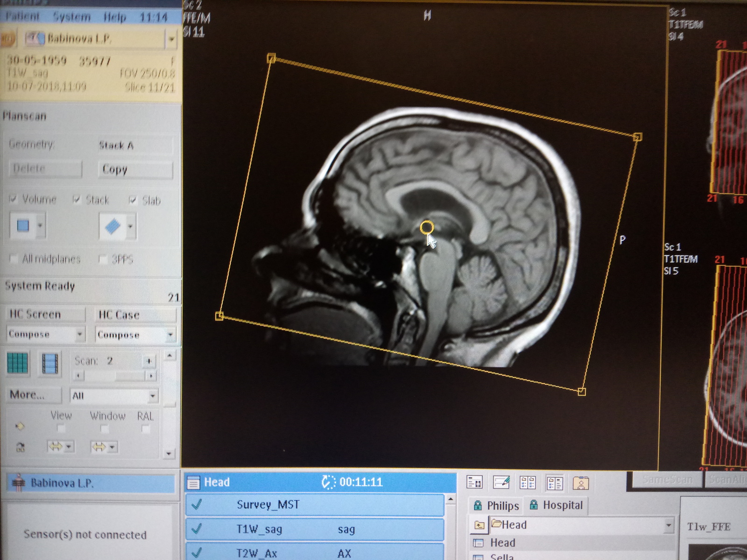The image size is (747, 560).
Task: Click the top-left corner handle of planning box
Action: pos(271,58)
